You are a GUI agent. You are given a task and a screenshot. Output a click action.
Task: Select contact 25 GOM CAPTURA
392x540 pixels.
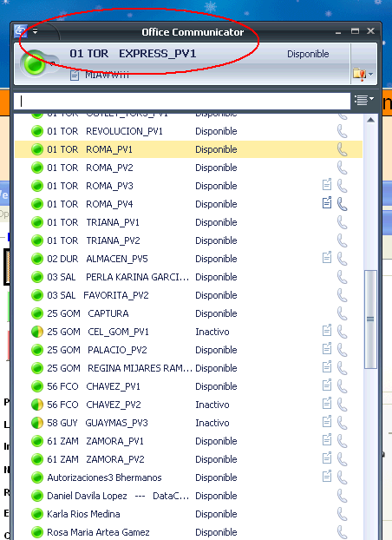(188, 313)
